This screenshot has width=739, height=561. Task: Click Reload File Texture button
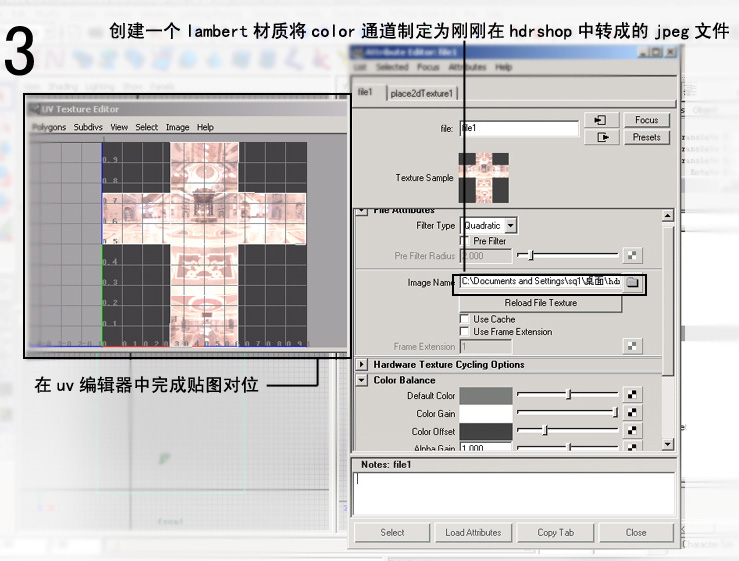541,303
